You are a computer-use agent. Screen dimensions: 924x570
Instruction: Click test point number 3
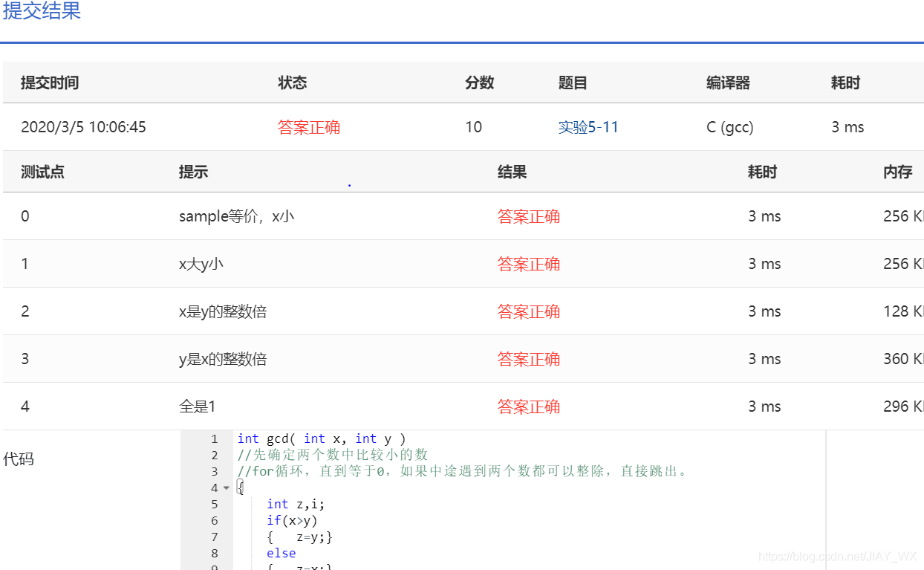click(x=25, y=359)
